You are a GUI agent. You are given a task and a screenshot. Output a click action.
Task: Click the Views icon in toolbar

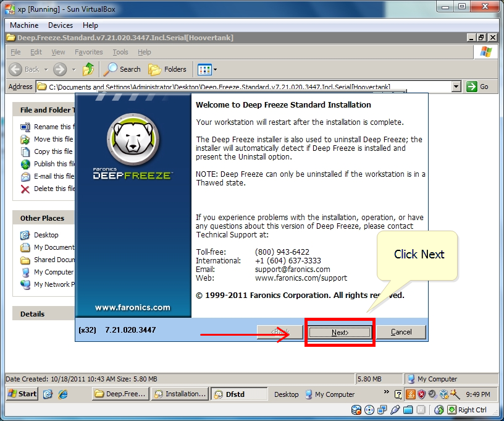click(x=204, y=69)
